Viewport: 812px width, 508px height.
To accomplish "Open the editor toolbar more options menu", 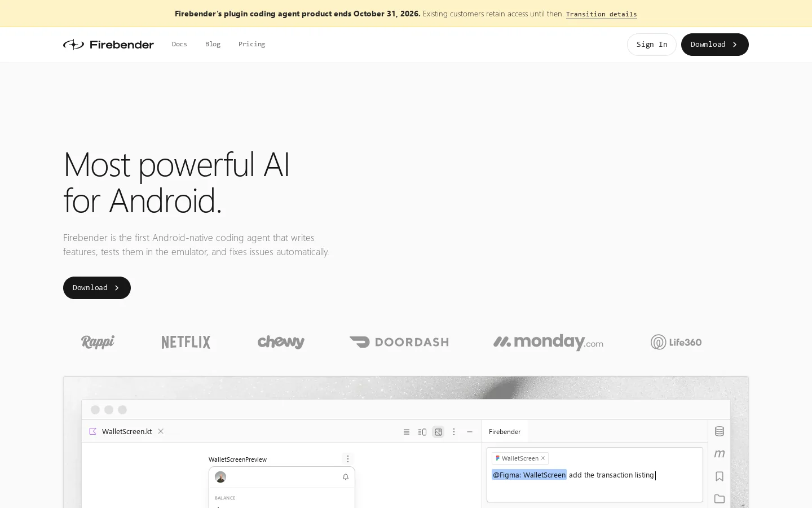I will [x=454, y=432].
